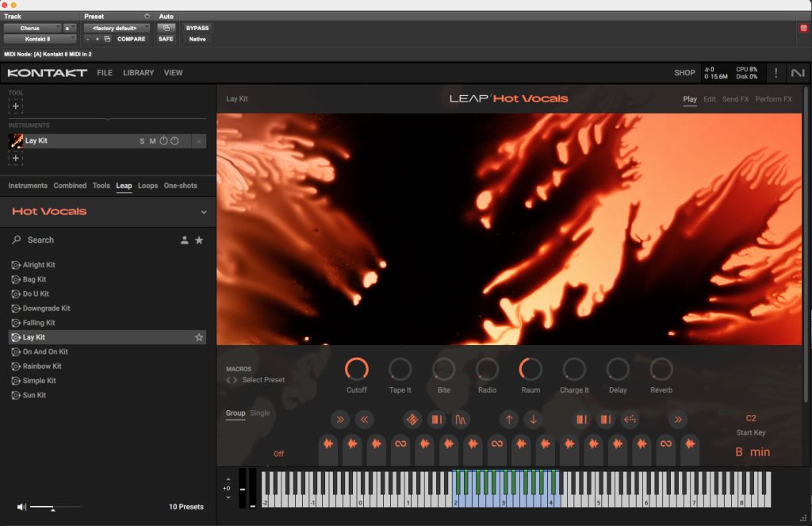Click the COMPARE button
This screenshot has height=526, width=812.
pyautogui.click(x=131, y=39)
